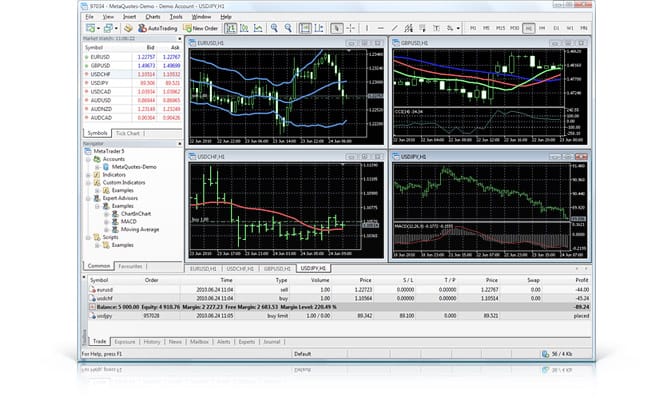Switch to the M15 timeframe

[500, 28]
